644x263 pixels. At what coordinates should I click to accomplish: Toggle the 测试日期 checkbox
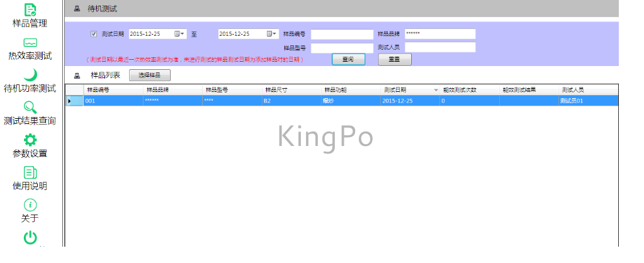94,34
